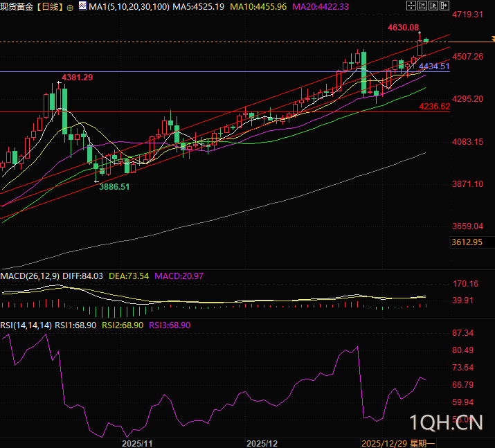This screenshot has height=448, width=495.
Task: Click the 4083.15 axis price
Action: 467,142
